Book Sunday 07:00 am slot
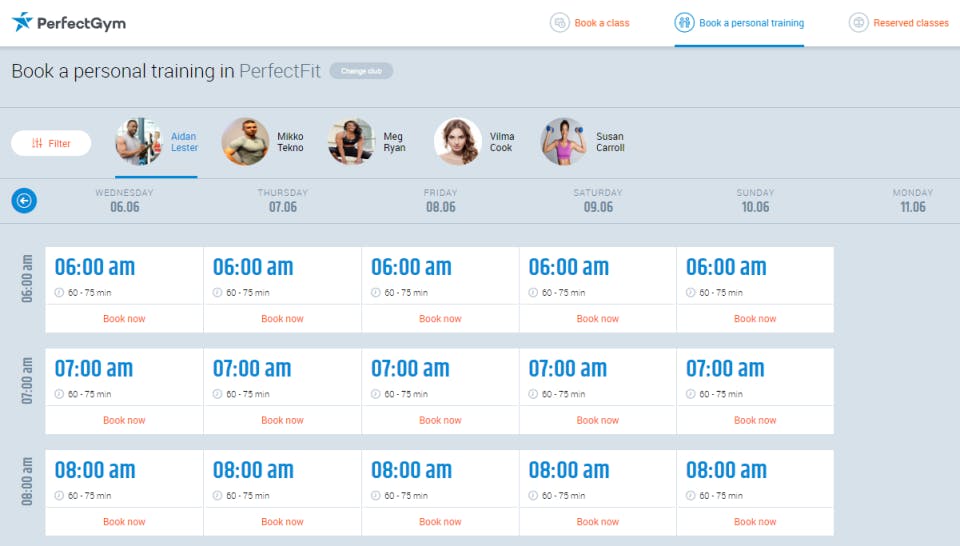 click(755, 421)
